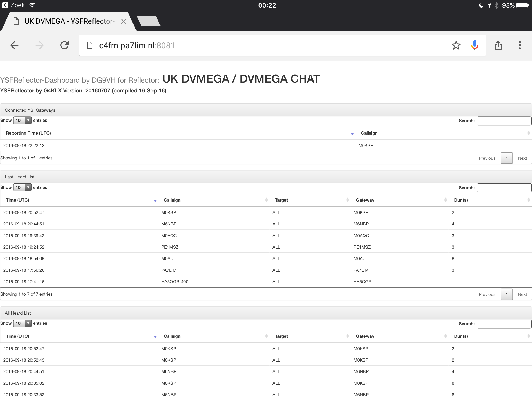This screenshot has height=399, width=532.
Task: Sort All Heard List by Gateway
Action: (x=365, y=336)
